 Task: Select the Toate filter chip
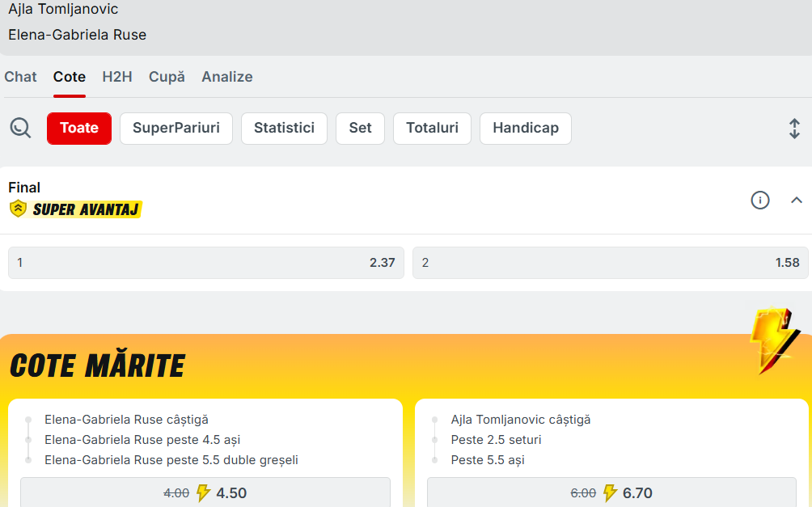(x=79, y=128)
